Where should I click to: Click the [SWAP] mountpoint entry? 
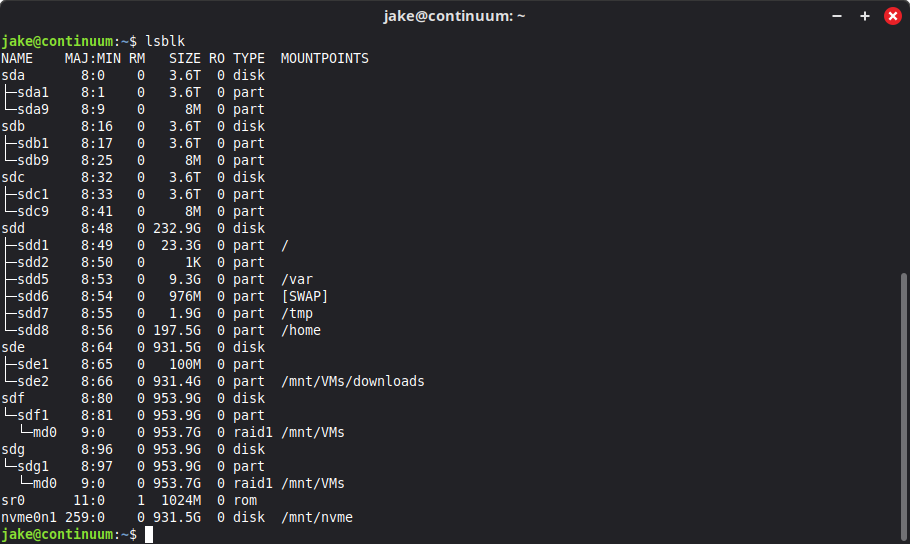(305, 296)
